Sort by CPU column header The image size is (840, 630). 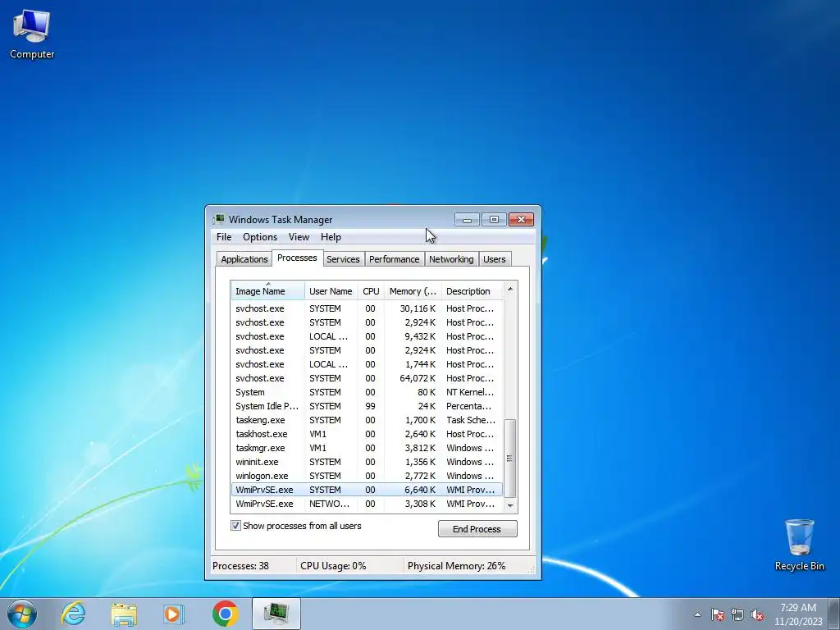pos(371,291)
